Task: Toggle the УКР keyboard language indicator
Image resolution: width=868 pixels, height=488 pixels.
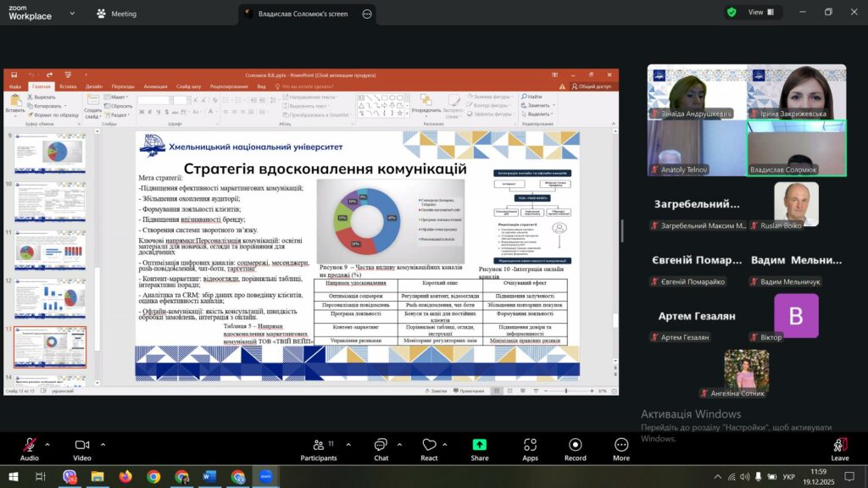Action: pos(788,477)
